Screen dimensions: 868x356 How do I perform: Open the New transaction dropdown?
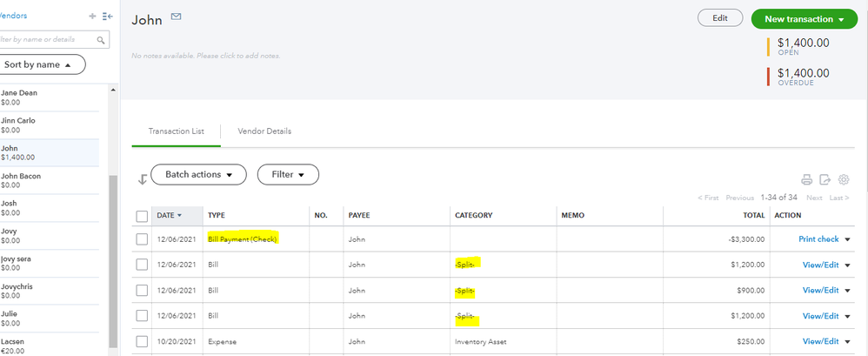pyautogui.click(x=805, y=19)
